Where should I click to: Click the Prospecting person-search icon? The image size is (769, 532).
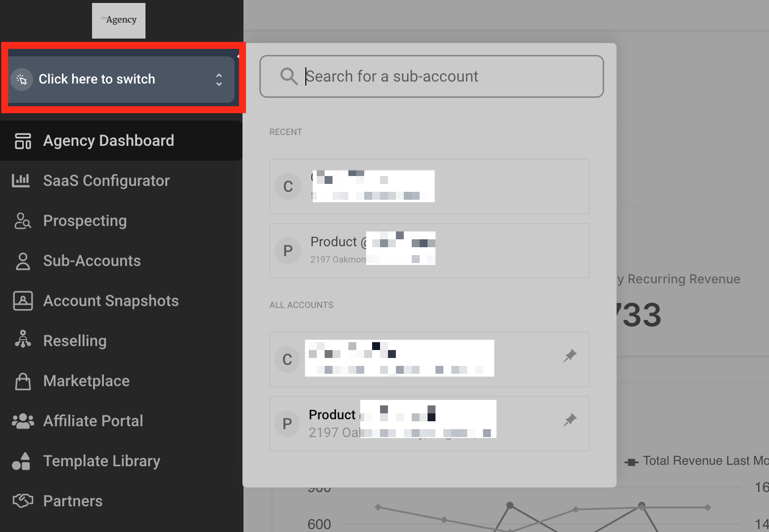[x=22, y=221]
